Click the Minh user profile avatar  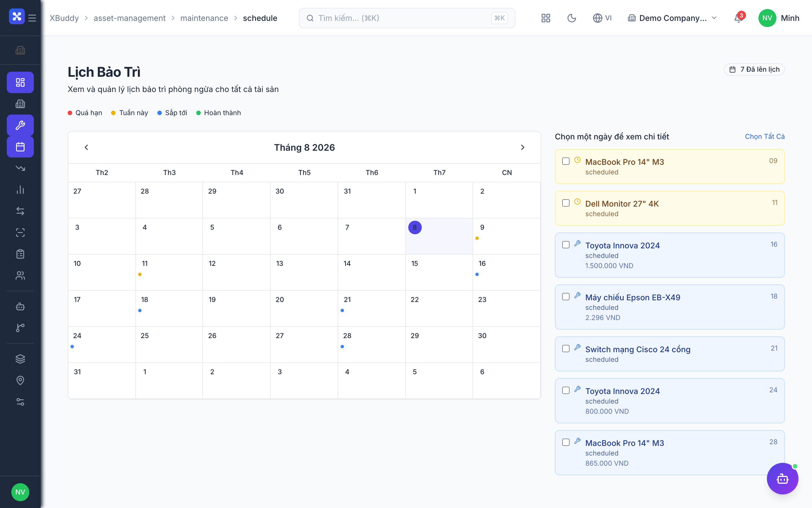(767, 18)
